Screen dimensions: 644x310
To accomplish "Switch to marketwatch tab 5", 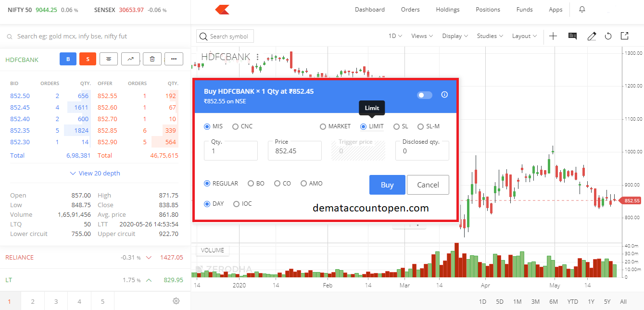I will click(x=102, y=302).
